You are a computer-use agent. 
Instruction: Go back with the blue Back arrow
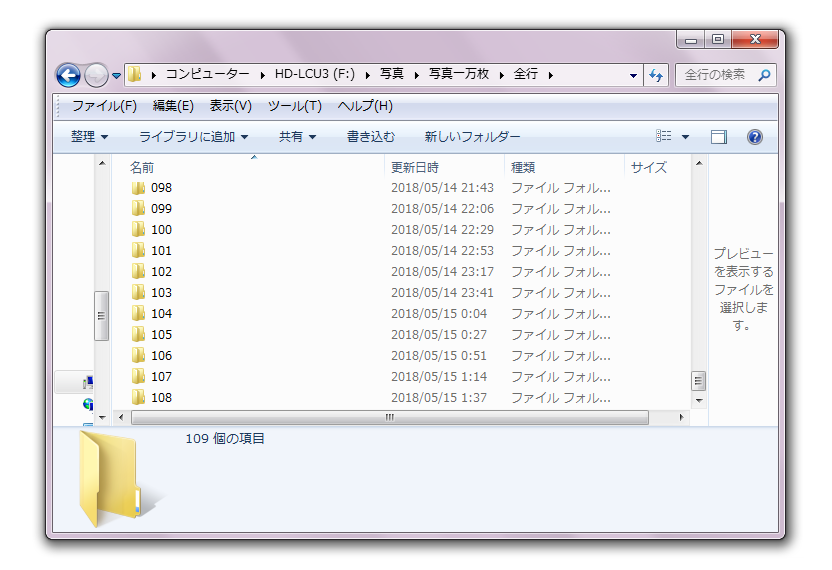[68, 75]
